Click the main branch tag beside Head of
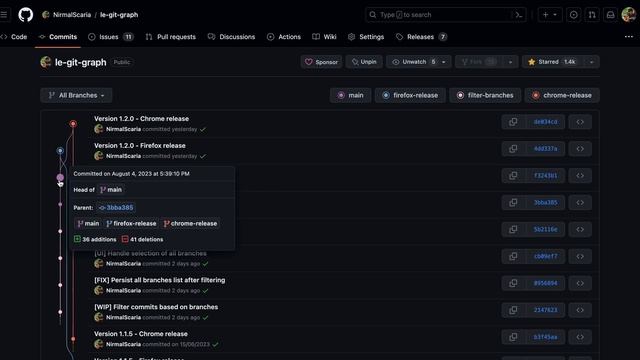This screenshot has height=360, width=640. (x=111, y=190)
